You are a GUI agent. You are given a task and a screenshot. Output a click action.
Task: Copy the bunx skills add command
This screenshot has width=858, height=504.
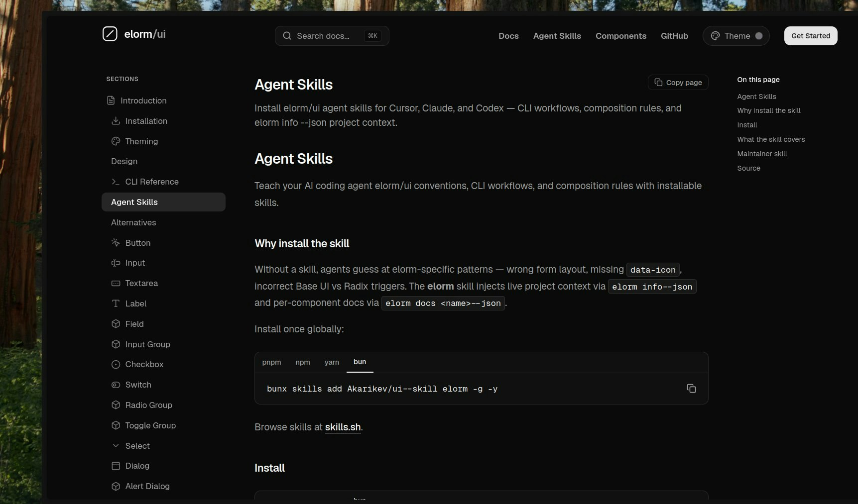691,389
